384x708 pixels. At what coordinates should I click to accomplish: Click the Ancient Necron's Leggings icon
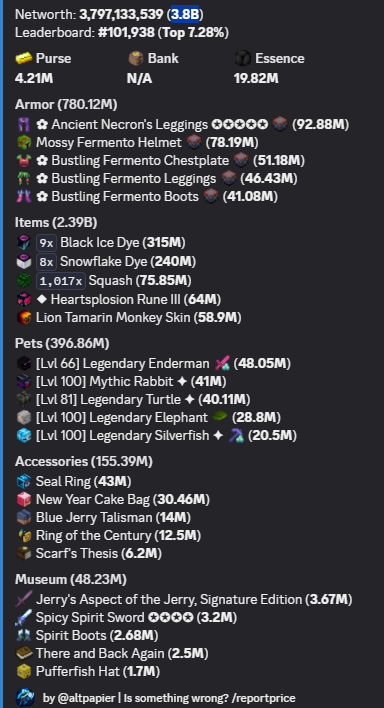click(x=23, y=124)
